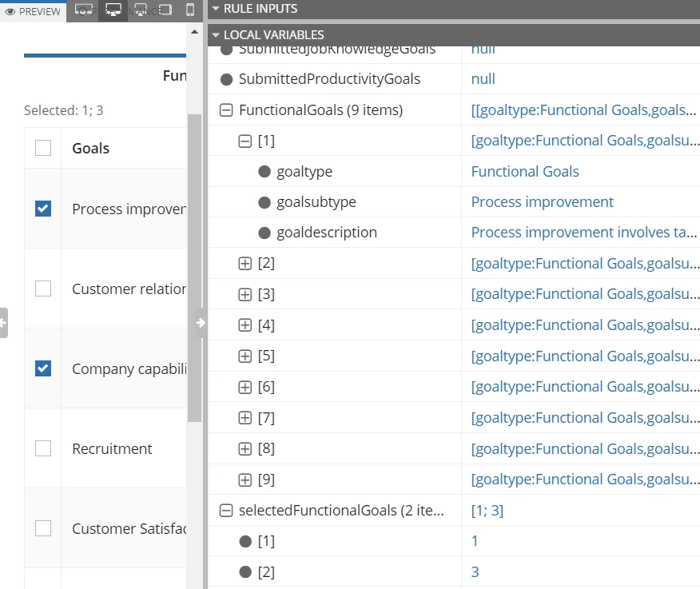Click the selectedFunctionalGoals [1] bullet icon
700x589 pixels.
[245, 541]
